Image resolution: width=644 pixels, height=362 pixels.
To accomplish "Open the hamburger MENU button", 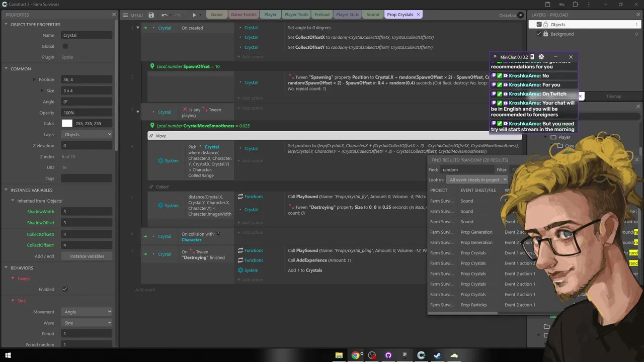I will [133, 15].
